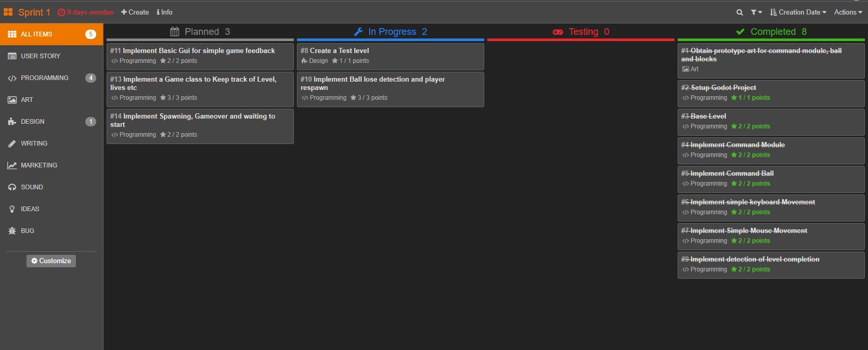
Task: Open the filter funnel dropdown
Action: click(x=757, y=12)
